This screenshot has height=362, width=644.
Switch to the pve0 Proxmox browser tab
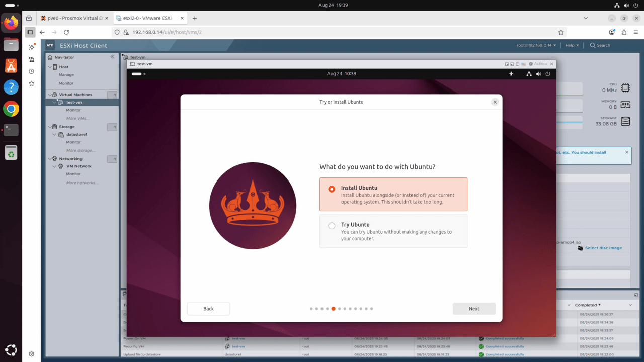74,18
